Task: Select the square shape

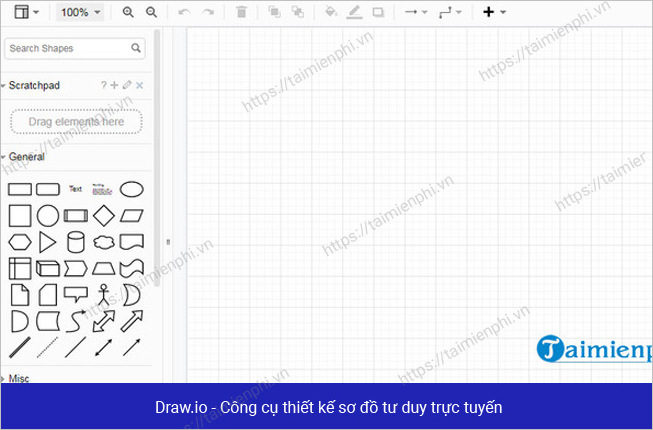Action: coord(20,216)
